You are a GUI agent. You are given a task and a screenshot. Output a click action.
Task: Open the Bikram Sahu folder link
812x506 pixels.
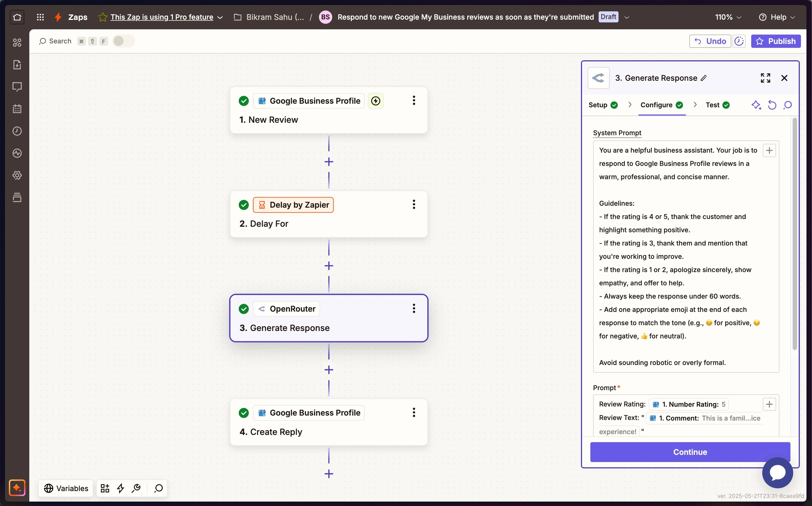(x=269, y=17)
